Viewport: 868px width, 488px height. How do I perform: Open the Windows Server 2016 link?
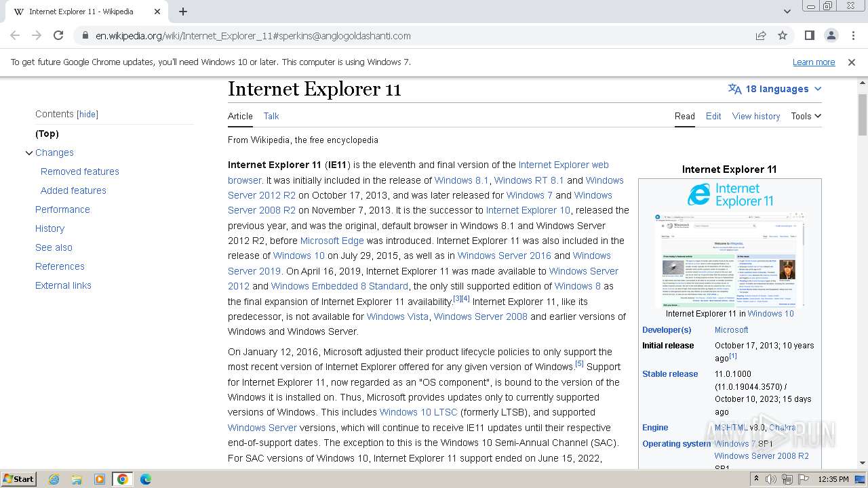tap(505, 256)
